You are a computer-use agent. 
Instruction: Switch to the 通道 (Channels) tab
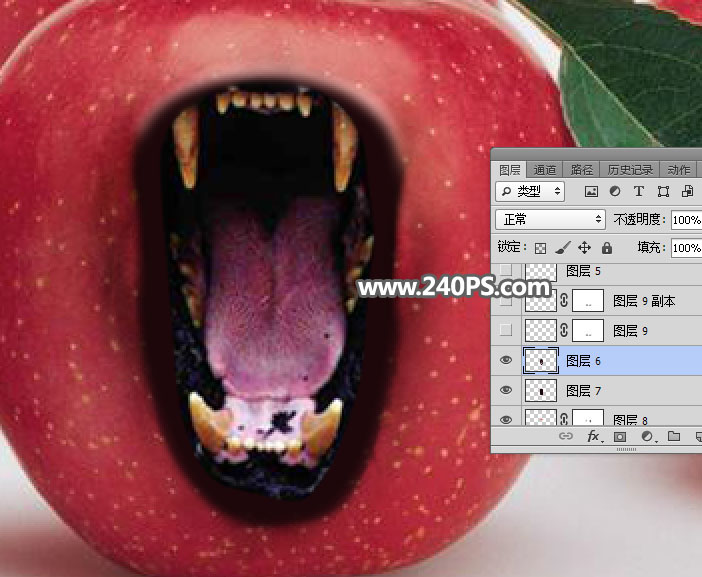544,170
